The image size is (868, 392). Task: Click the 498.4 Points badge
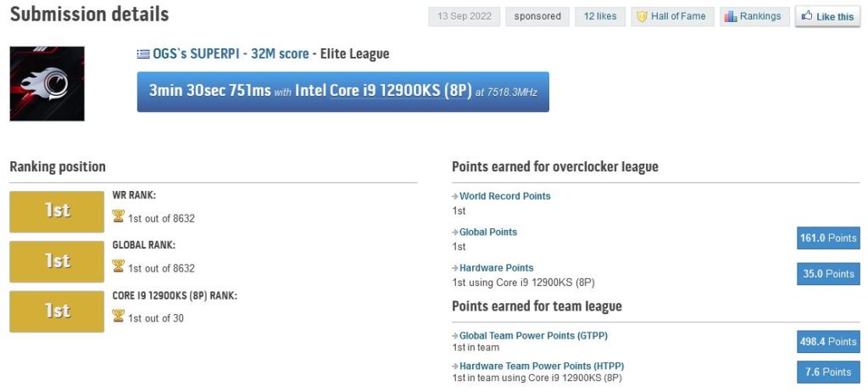point(828,342)
